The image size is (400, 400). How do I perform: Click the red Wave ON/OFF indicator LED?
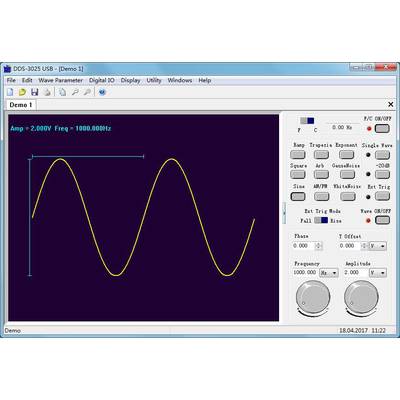pos(368,221)
